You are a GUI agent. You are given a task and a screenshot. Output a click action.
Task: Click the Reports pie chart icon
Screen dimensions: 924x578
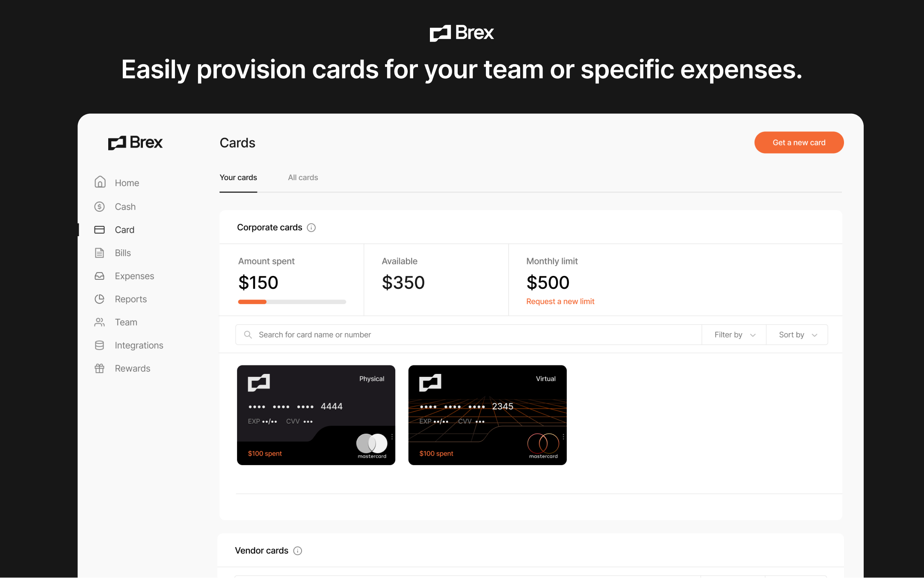[100, 299]
